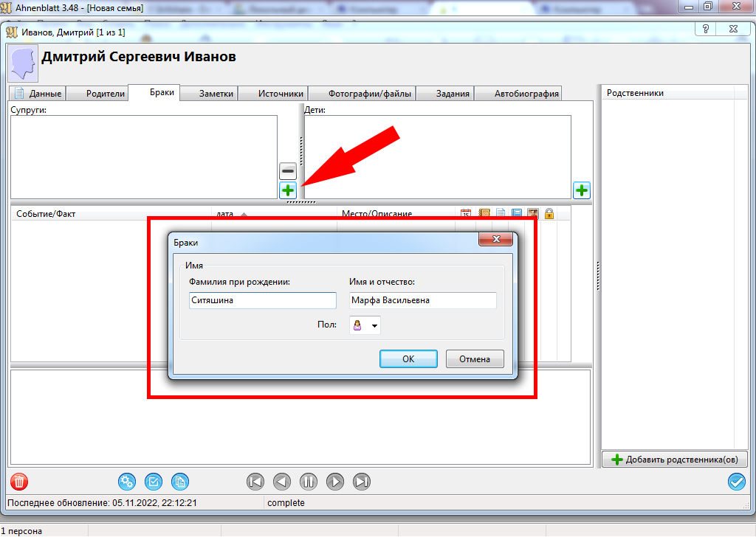Click the red trash delete icon
Screen dimensions: 756x537
(x=19, y=482)
